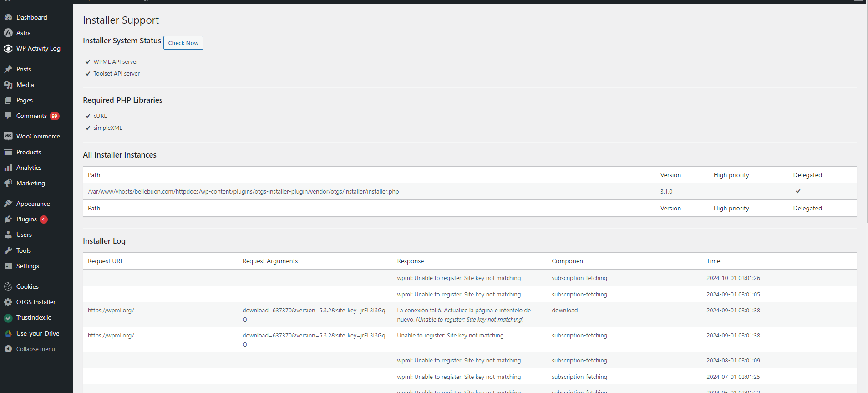Click the Trustindex.io green check icon
Screen dimensions: 868x393
click(8, 318)
